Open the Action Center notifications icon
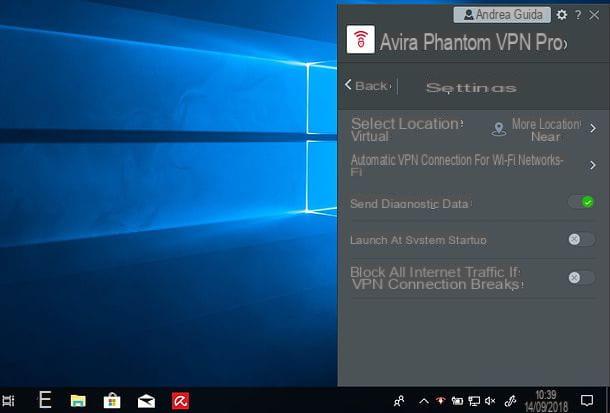 point(587,400)
